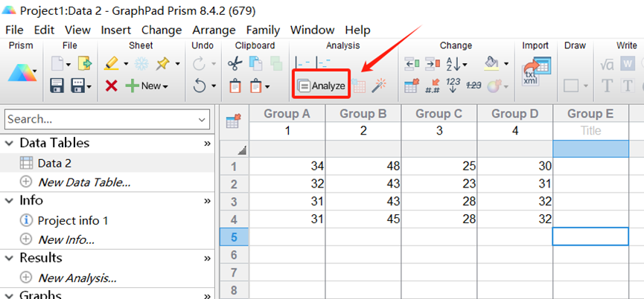This screenshot has width=644, height=299.
Task: Open the View menu
Action: click(x=77, y=30)
